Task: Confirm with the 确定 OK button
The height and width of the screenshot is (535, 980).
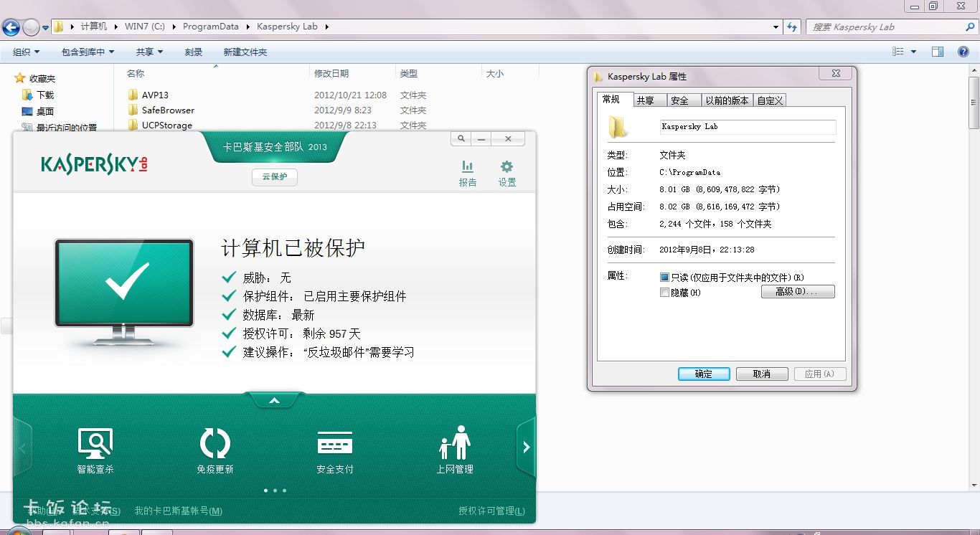Action: pos(704,374)
